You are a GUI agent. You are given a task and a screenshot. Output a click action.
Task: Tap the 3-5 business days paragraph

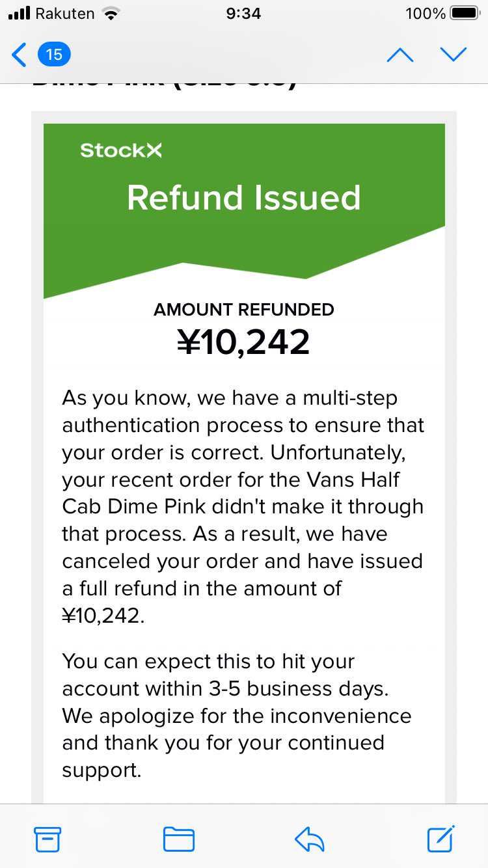237,716
